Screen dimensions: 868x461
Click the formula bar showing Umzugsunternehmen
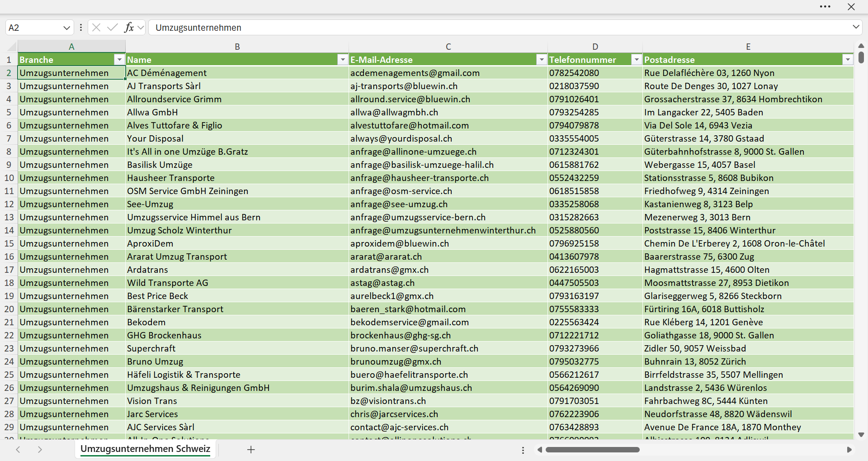(x=500, y=28)
